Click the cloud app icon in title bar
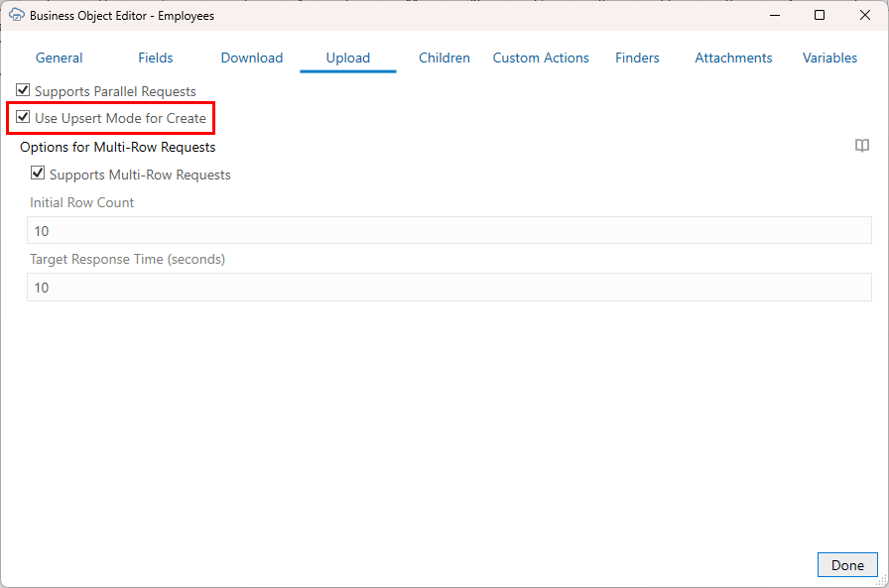889x588 pixels. pos(18,15)
